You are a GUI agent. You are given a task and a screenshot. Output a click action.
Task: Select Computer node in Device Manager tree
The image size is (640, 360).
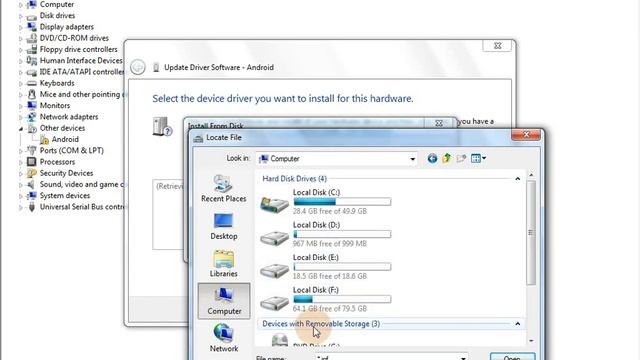pyautogui.click(x=57, y=4)
